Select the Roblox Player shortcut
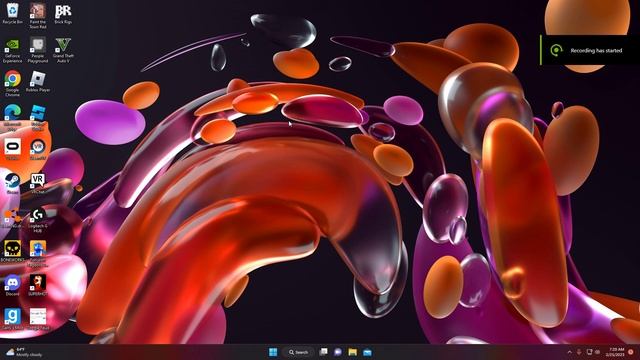640x360 pixels. pos(38,81)
